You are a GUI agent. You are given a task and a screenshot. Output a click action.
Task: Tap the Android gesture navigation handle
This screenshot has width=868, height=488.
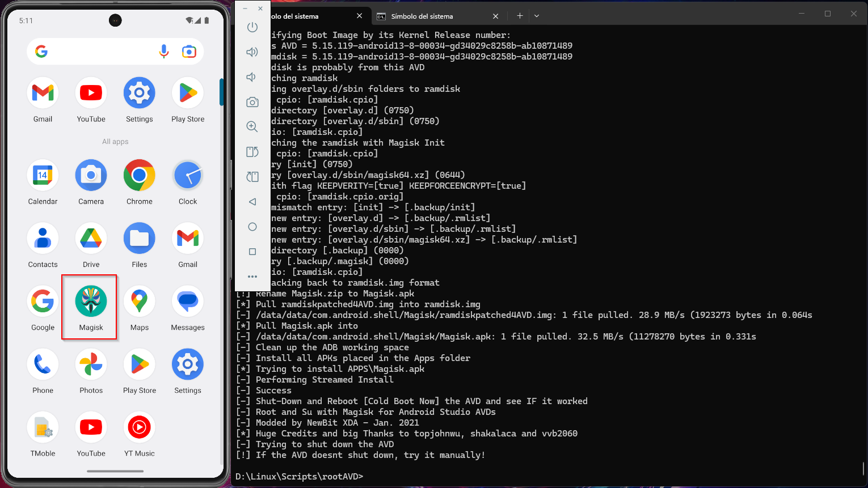115,471
